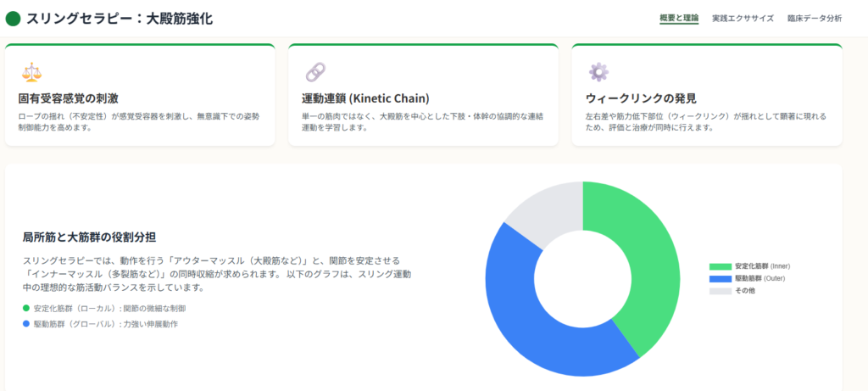Click the gray donut chart segment

pyautogui.click(x=542, y=208)
